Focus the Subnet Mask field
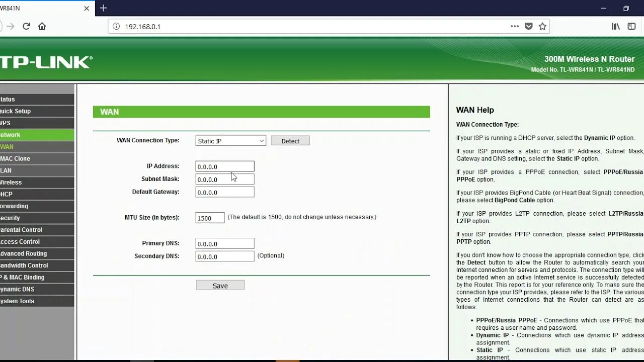 225,179
